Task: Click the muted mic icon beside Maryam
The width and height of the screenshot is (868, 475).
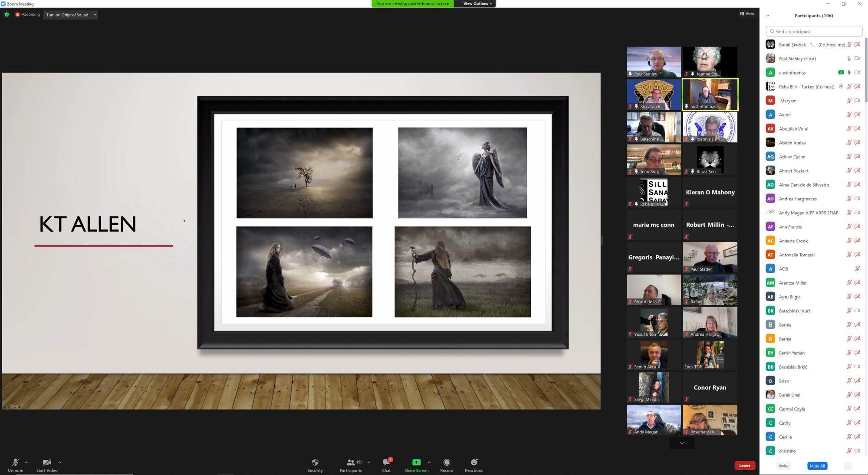Action: point(849,101)
